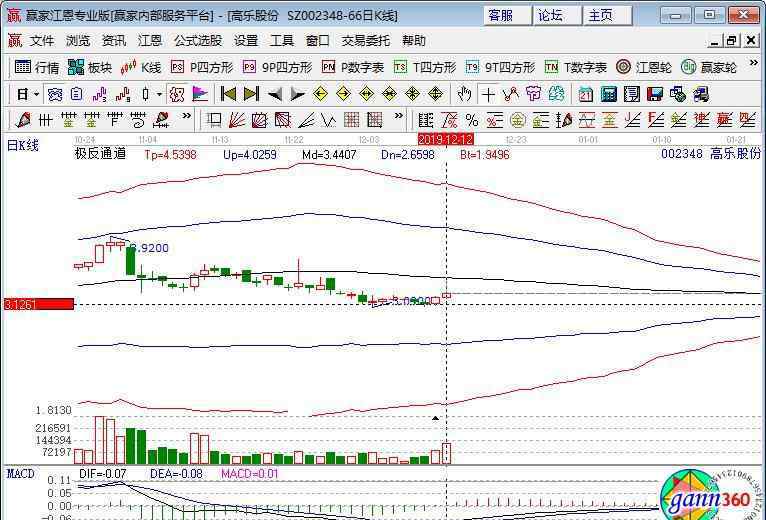
Task: Open the 赢家轮 winner wheel
Action: (x=708, y=67)
